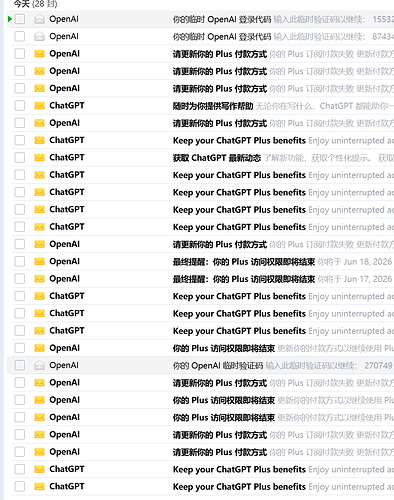
Task: Select checkbox for '随时为你提供写作帮助' ChatGPT email
Action: [20, 106]
